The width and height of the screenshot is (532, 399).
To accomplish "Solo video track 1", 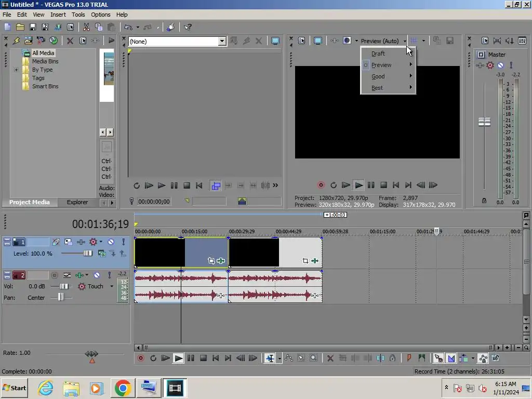I will pos(124,242).
